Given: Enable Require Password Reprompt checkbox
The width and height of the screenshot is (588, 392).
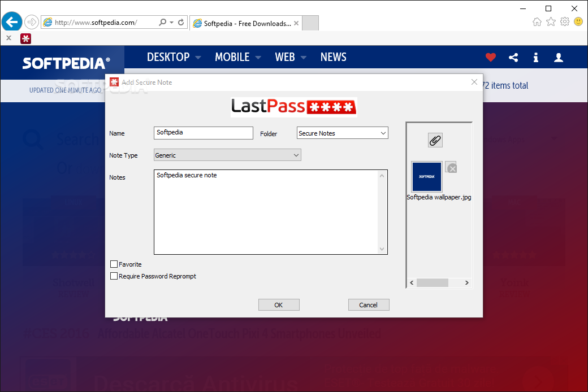Looking at the screenshot, I should [x=114, y=276].
